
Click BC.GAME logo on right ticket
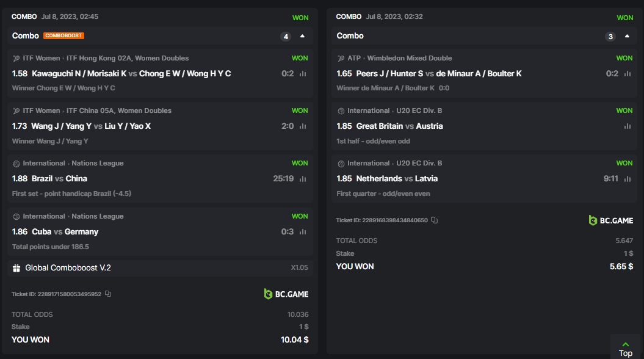(x=611, y=220)
